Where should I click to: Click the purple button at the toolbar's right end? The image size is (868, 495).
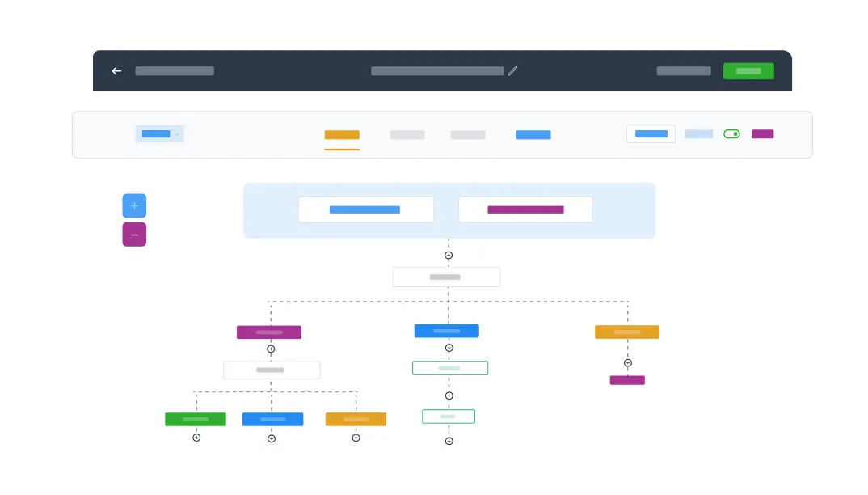[x=762, y=134]
